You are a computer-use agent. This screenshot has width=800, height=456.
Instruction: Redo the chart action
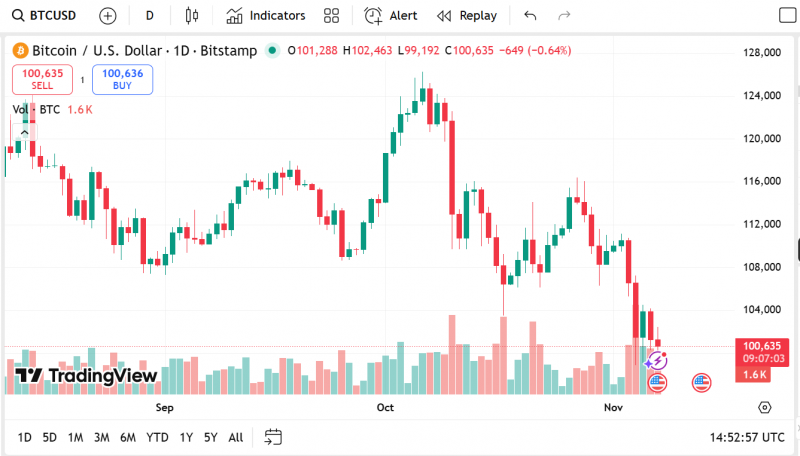564,16
